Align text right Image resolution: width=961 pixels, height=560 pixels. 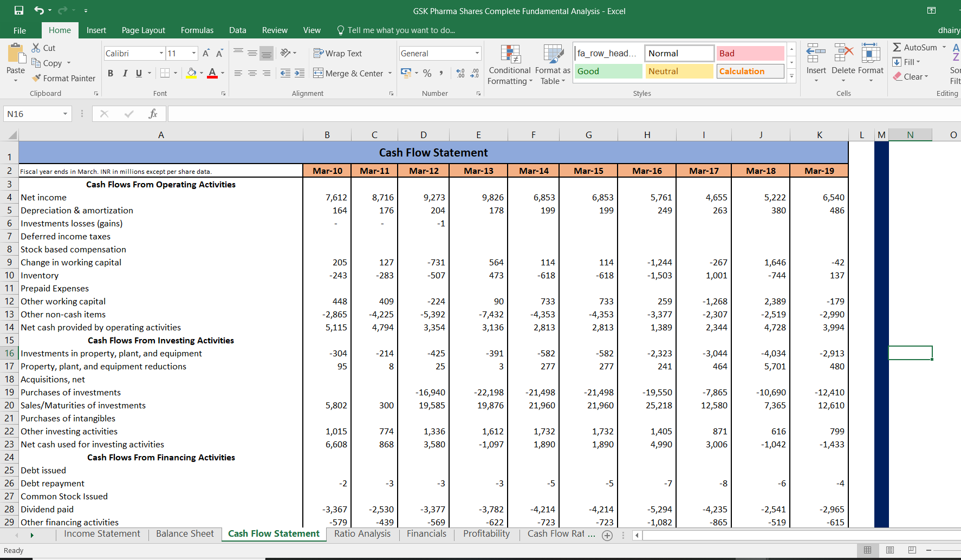[x=267, y=73]
